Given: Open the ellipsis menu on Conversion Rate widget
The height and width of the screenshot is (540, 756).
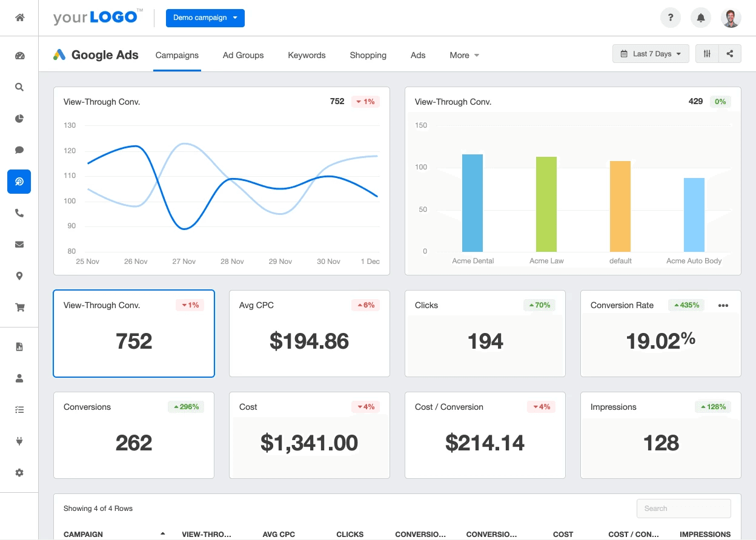Looking at the screenshot, I should tap(723, 306).
